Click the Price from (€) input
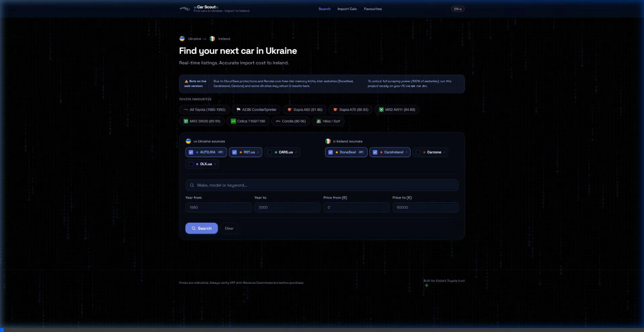The width and height of the screenshot is (644, 332). (x=356, y=207)
